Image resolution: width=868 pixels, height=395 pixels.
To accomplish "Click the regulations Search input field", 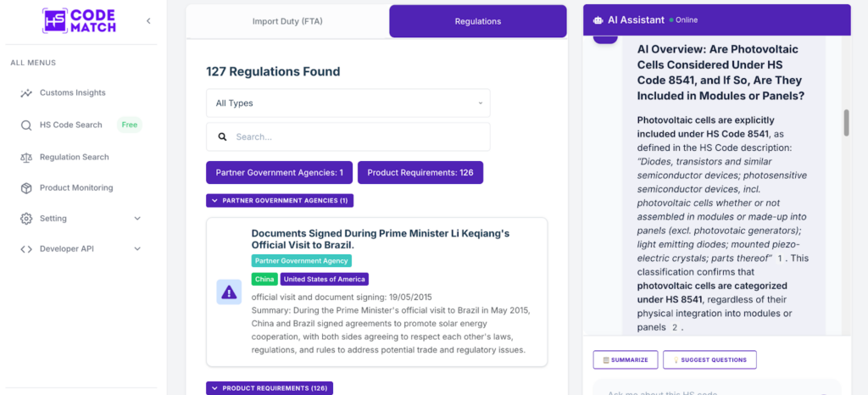I will coord(356,136).
